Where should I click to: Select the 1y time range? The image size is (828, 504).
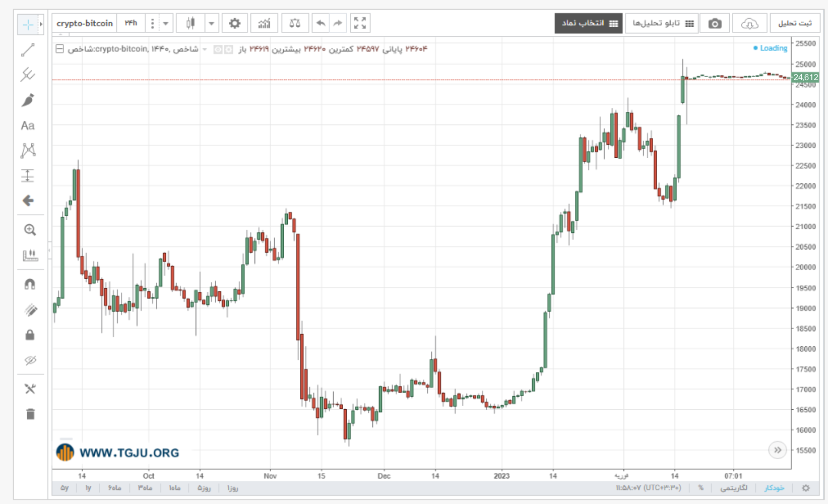[88, 488]
